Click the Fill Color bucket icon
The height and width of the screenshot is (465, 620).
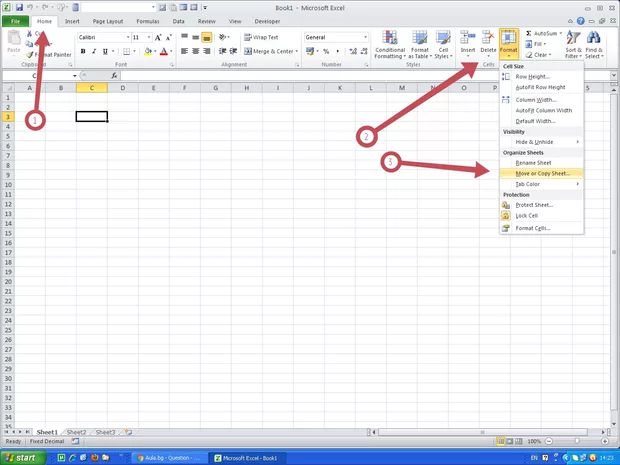point(148,51)
